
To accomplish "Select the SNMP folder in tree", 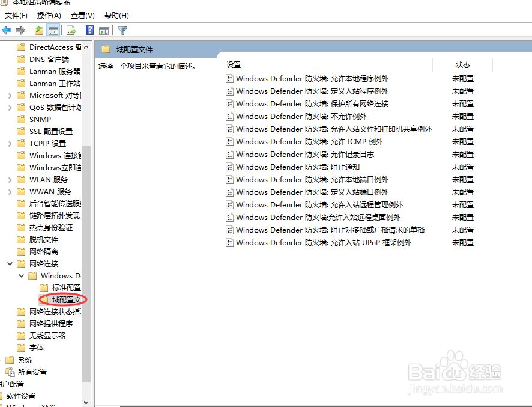I will coord(34,119).
